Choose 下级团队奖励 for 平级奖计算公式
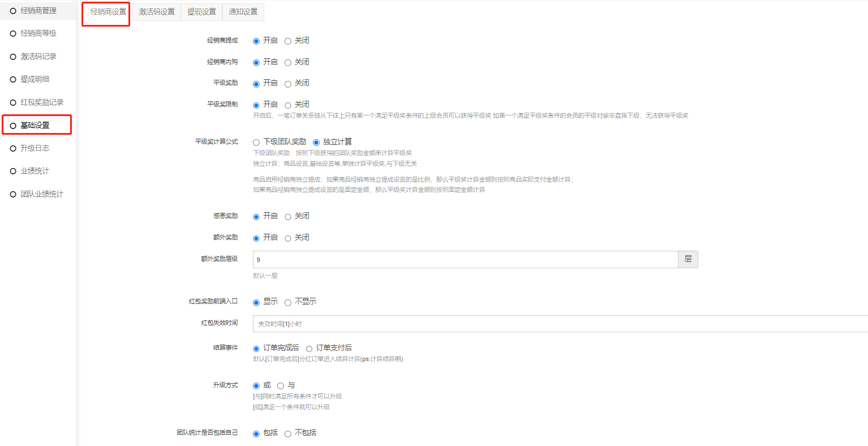 256,143
